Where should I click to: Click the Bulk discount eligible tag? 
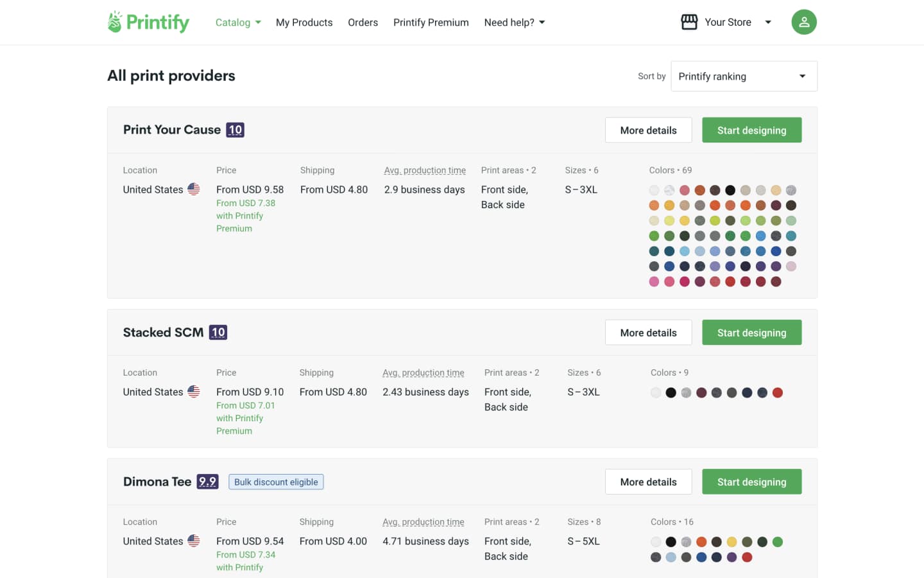pyautogui.click(x=276, y=482)
